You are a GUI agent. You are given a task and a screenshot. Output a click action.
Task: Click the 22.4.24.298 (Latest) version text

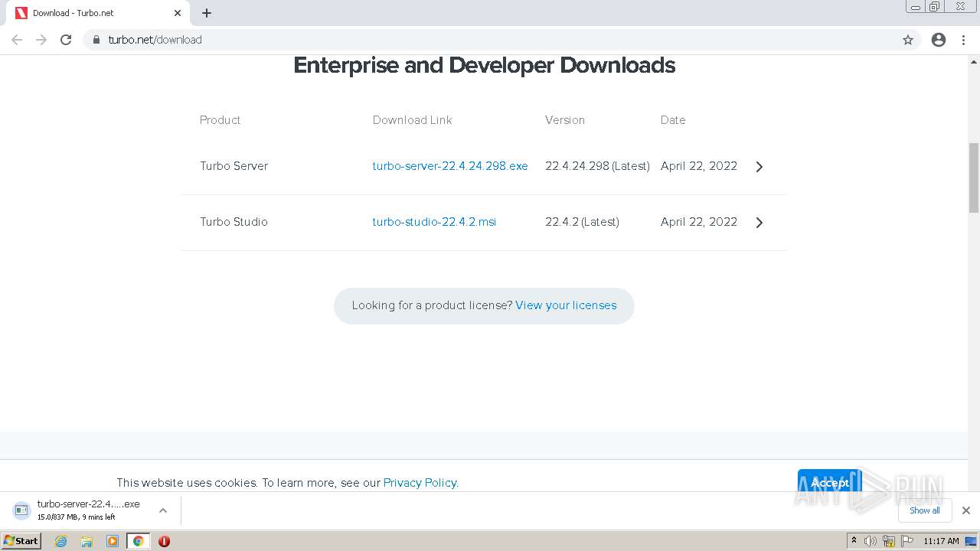[x=597, y=166]
